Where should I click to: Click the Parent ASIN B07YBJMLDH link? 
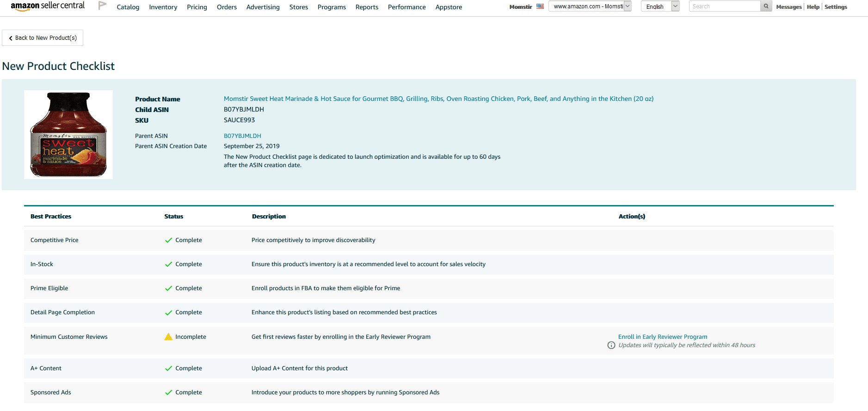pyautogui.click(x=242, y=136)
